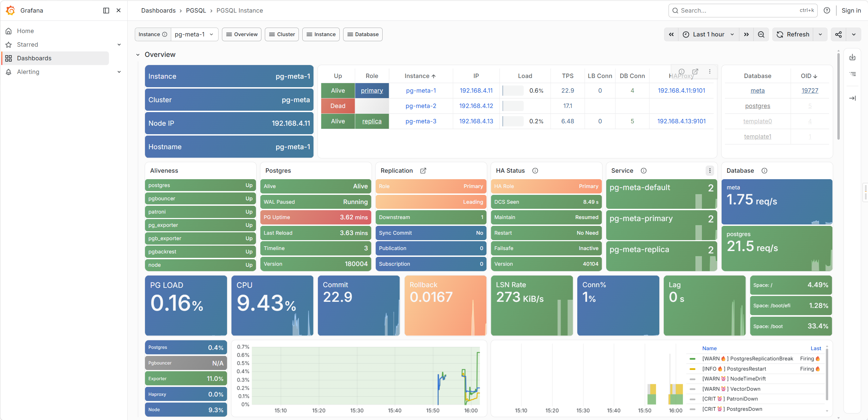Toggle NodeTimeDrift legend series
The width and height of the screenshot is (868, 420).
[734, 379]
